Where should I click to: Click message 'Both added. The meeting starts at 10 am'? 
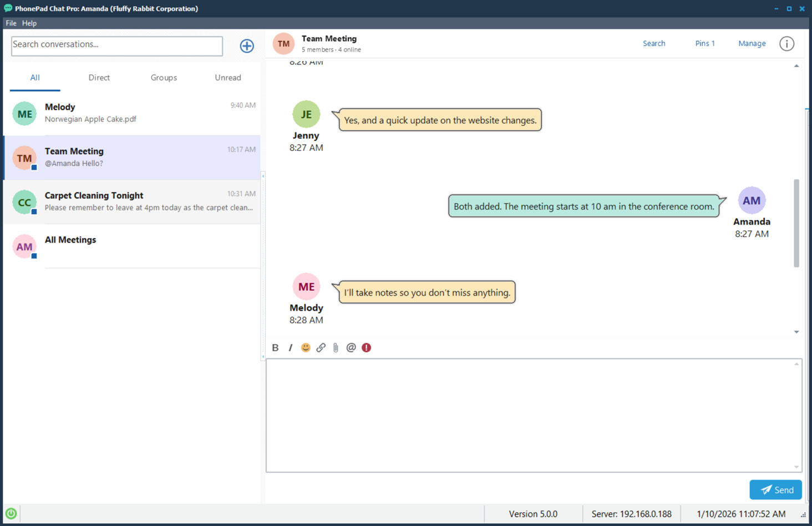(x=584, y=206)
